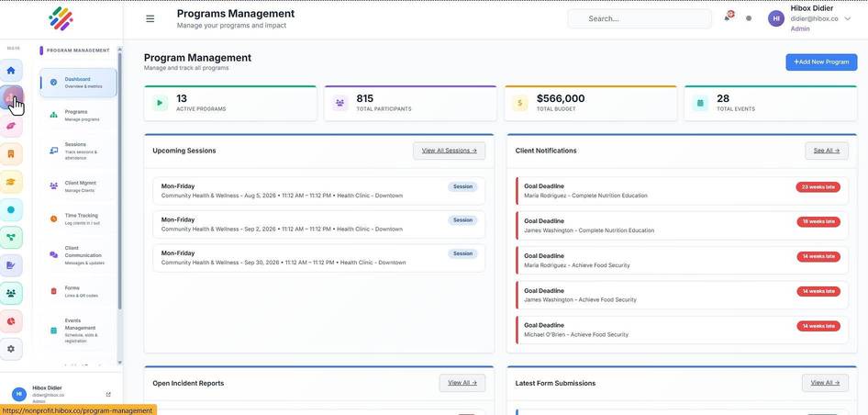The height and width of the screenshot is (415, 868).
Task: Click the cyan circle icon in the rail
Action: pos(11,210)
